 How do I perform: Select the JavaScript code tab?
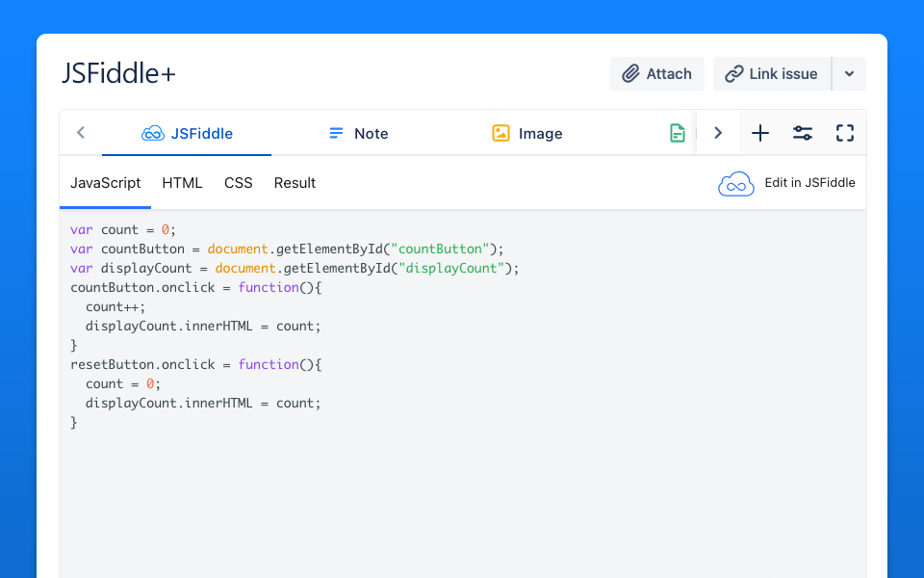point(106,183)
